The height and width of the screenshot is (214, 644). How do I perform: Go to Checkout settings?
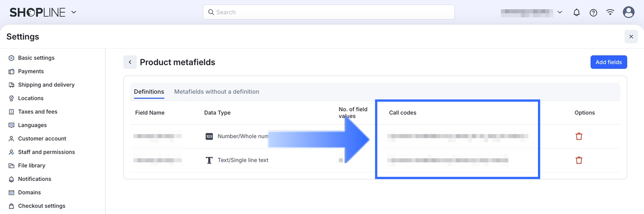(42, 206)
